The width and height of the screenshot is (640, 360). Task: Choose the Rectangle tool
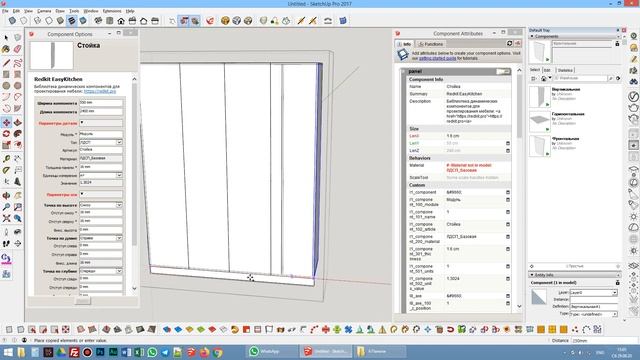[x=6, y=74]
